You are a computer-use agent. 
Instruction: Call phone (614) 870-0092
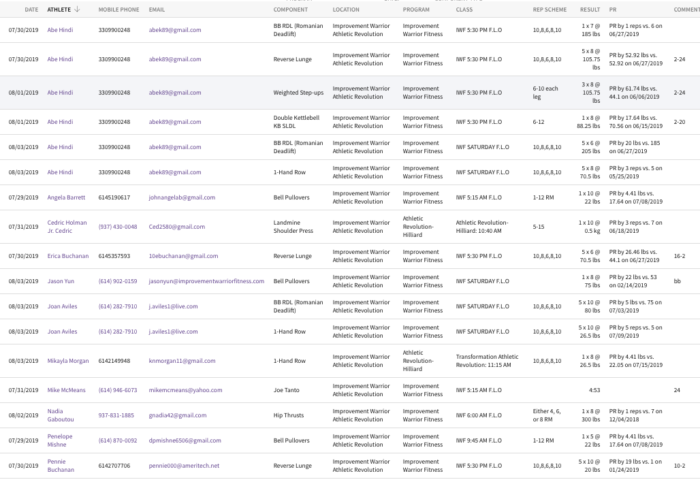point(118,440)
